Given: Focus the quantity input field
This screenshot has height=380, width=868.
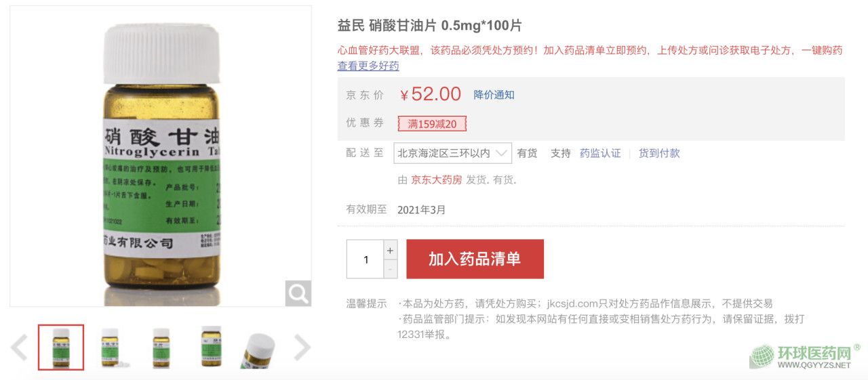Looking at the screenshot, I should point(366,259).
